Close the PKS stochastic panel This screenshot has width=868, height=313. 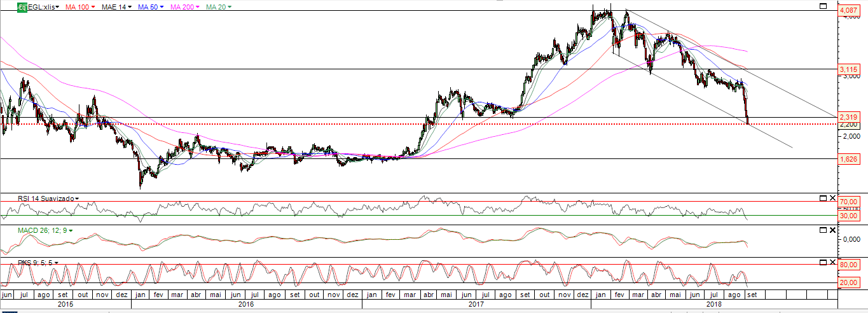point(832,262)
